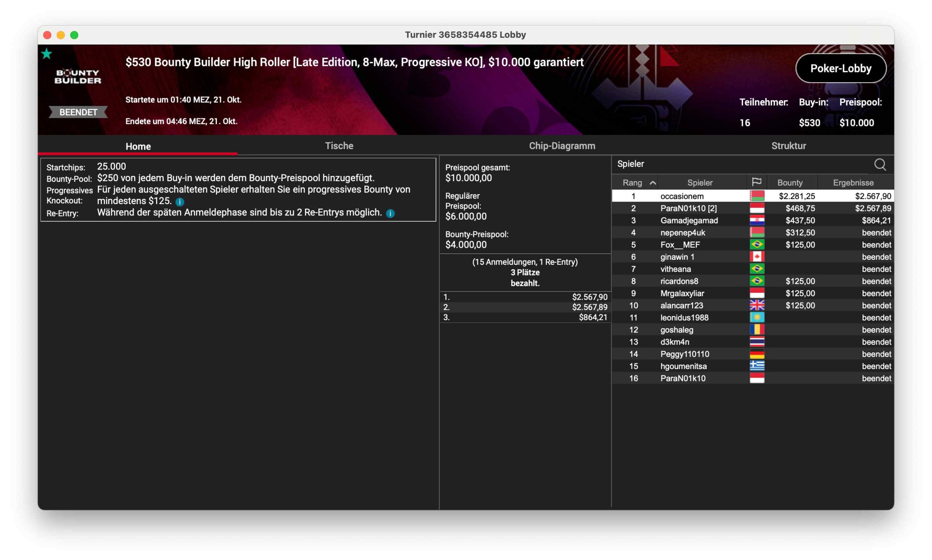Sort players by Bounty column header
932x560 pixels.
coord(789,183)
